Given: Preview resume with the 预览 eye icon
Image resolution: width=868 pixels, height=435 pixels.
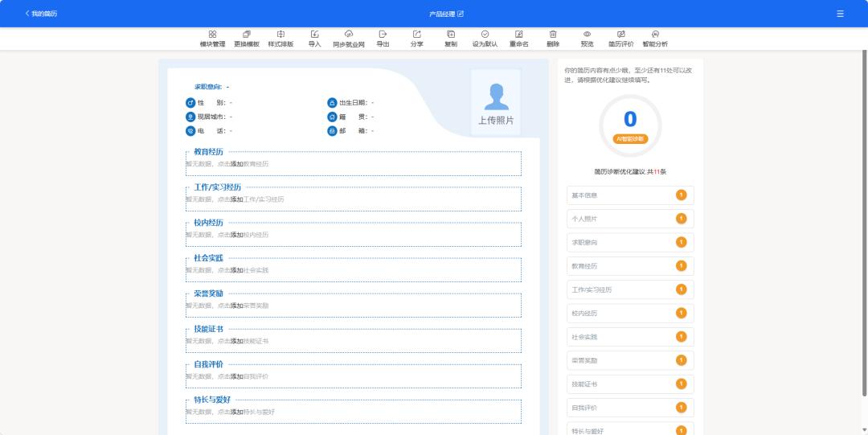Looking at the screenshot, I should (x=587, y=39).
